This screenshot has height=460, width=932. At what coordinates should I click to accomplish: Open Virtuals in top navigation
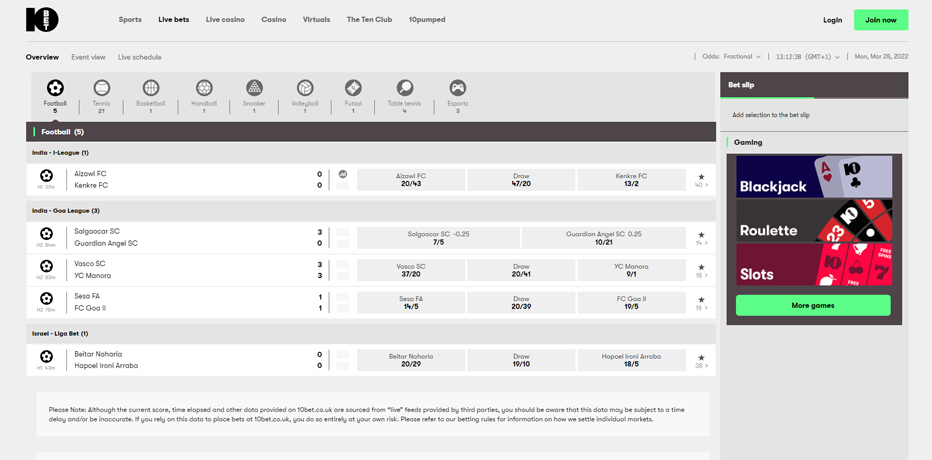click(x=316, y=20)
